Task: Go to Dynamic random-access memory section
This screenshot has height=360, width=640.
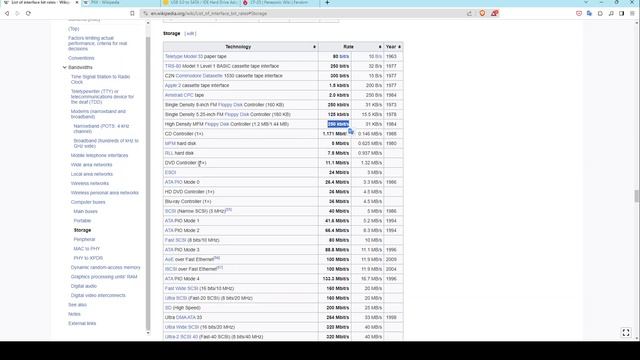Action: click(105, 267)
